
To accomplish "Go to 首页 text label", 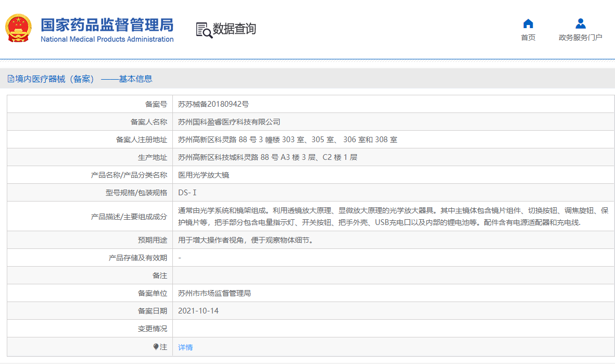I will pos(528,37).
